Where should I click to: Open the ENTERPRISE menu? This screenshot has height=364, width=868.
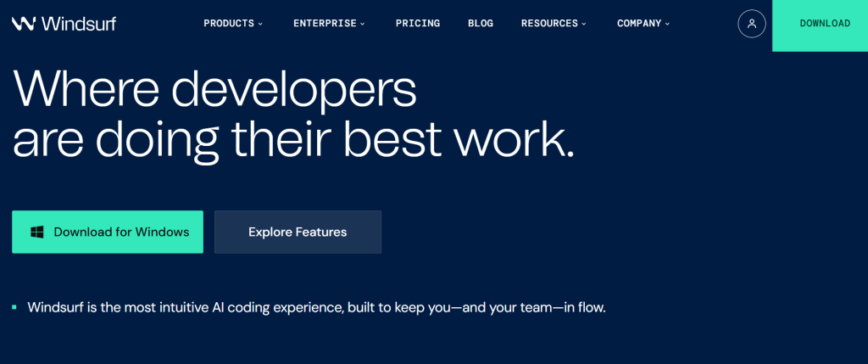click(325, 24)
